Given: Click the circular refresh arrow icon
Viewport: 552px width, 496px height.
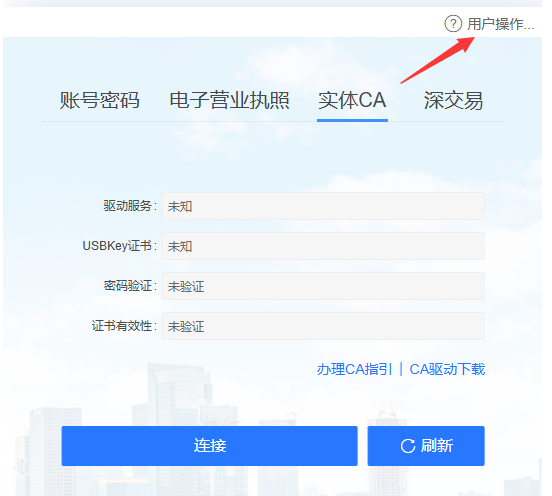Looking at the screenshot, I should [x=408, y=446].
